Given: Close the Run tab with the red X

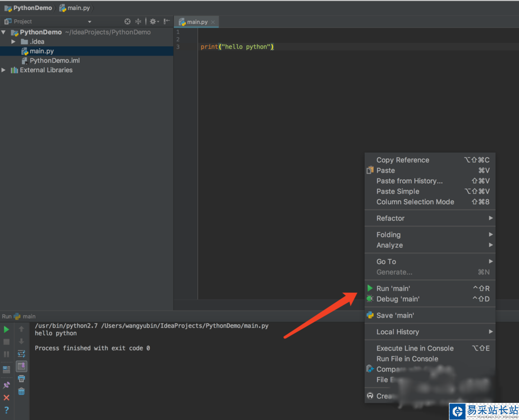Looking at the screenshot, I should (x=6, y=398).
